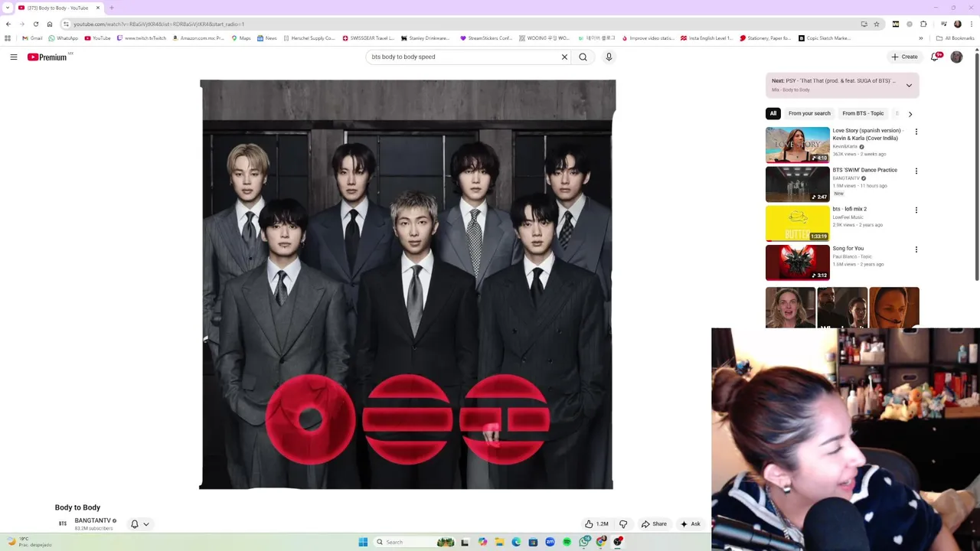Open options for bts lofi mix 2
Viewport: 980px width, 551px height.
[916, 210]
